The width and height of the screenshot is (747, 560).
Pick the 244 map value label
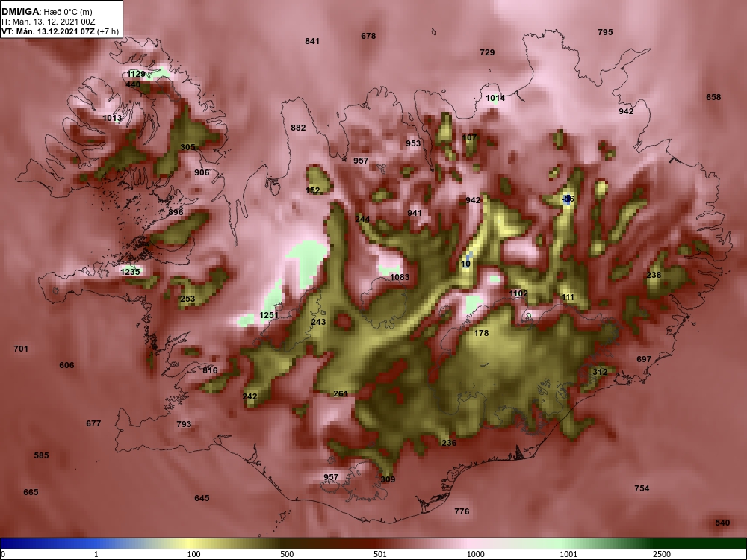coord(362,219)
